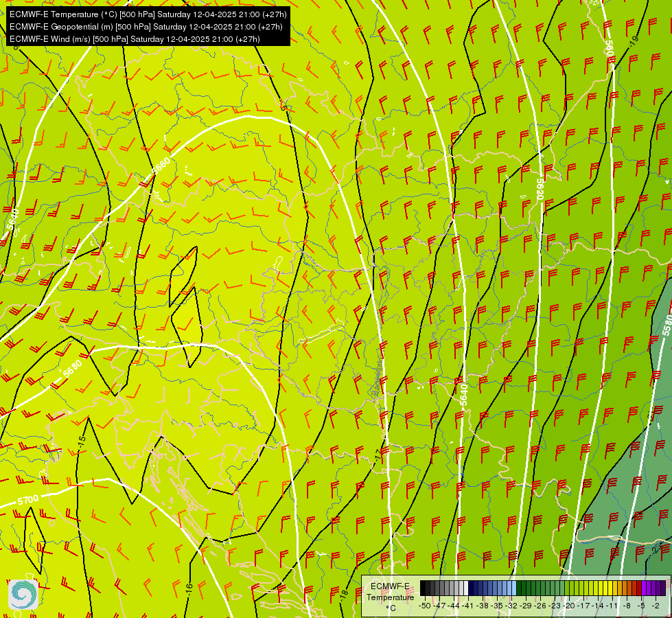Click the -11 tick label in the legend

[612, 606]
